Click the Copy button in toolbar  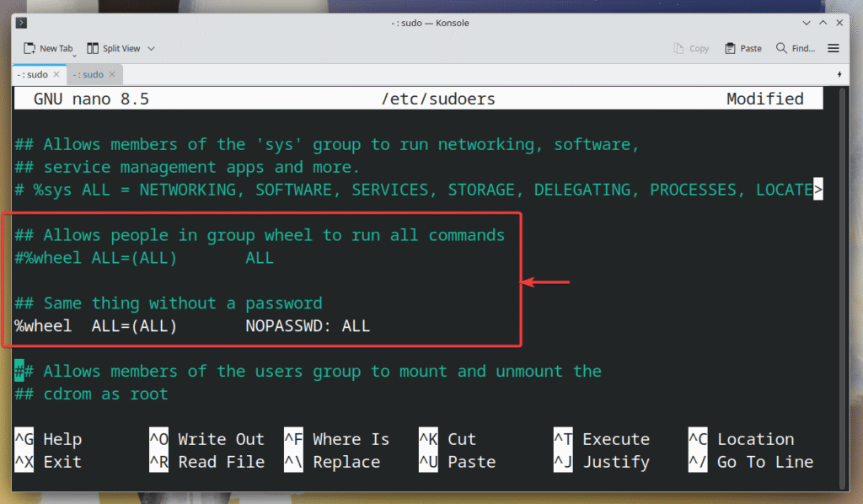click(691, 49)
